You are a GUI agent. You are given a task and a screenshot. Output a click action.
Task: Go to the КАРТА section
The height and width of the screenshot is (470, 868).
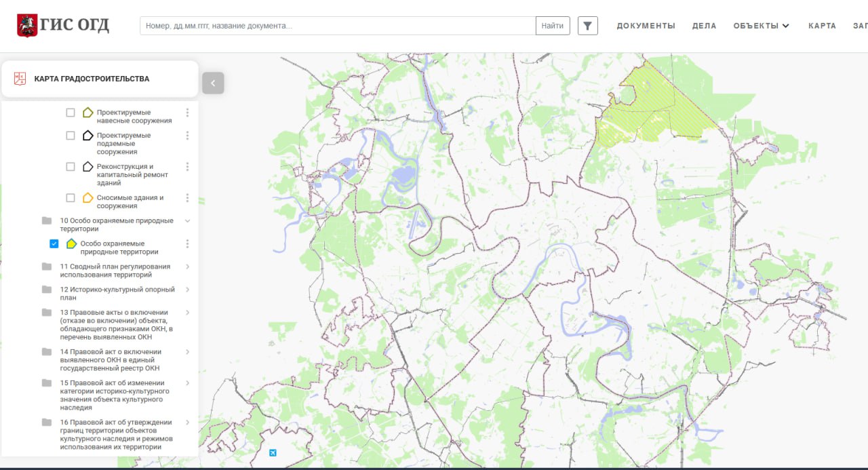pos(822,26)
